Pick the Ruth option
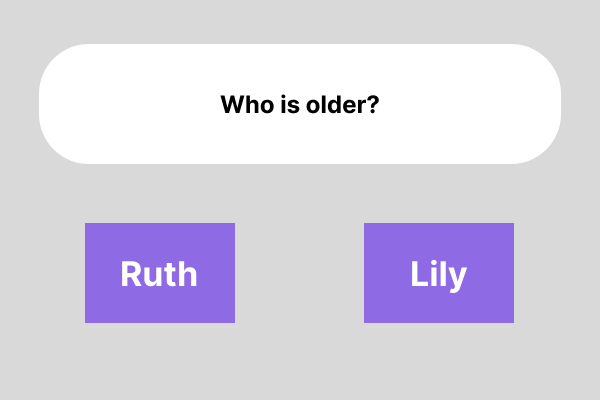Image resolution: width=600 pixels, height=400 pixels. click(x=160, y=273)
